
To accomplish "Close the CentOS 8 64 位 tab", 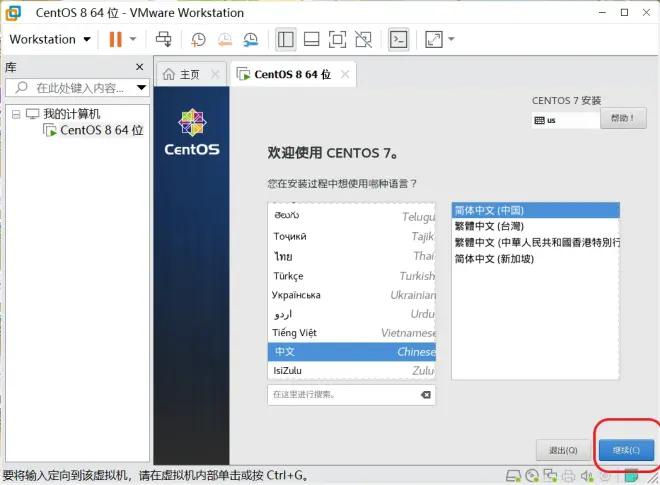I will pyautogui.click(x=345, y=74).
